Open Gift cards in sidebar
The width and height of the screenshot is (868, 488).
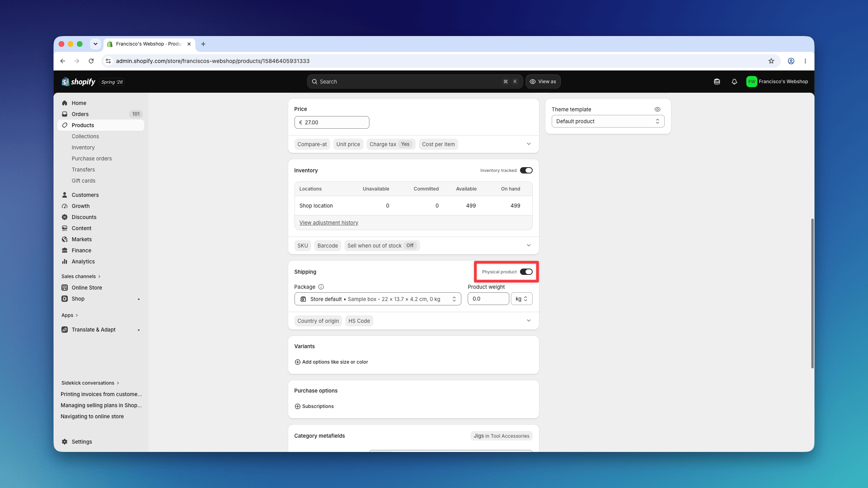click(84, 181)
